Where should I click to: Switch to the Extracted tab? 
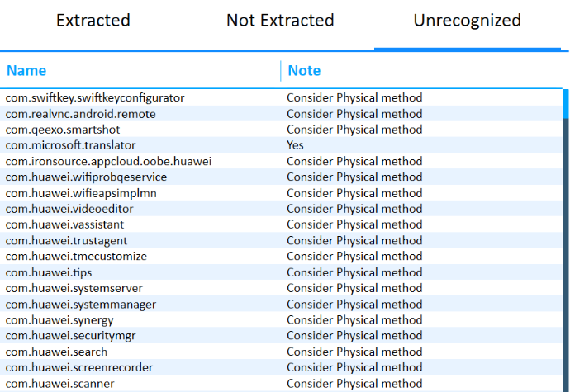pos(93,21)
